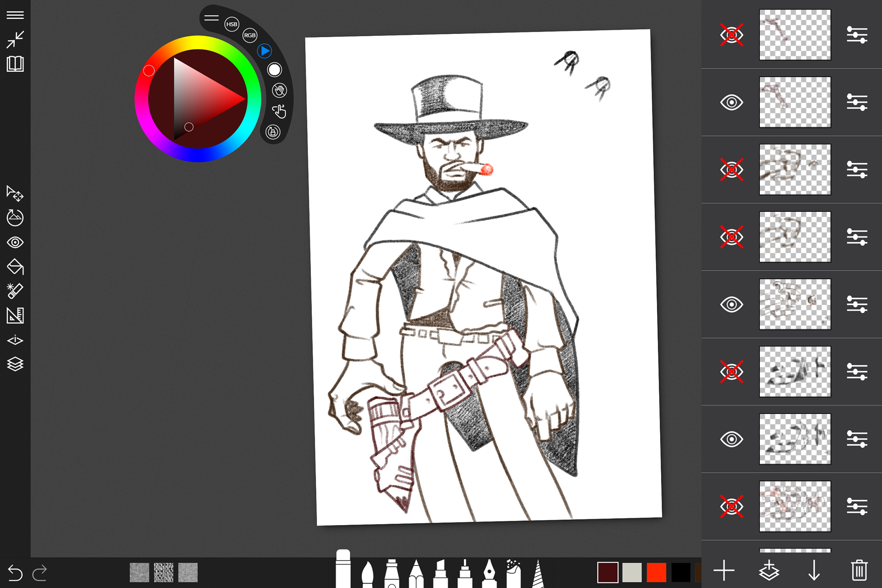Select the paint bucket fill tool
Viewport: 882px width, 588px height.
pyautogui.click(x=15, y=266)
